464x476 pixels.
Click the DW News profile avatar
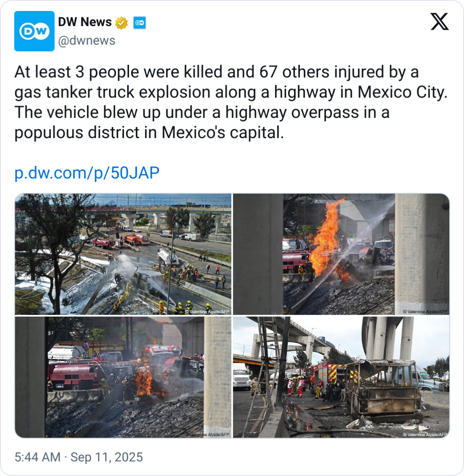coord(34,31)
